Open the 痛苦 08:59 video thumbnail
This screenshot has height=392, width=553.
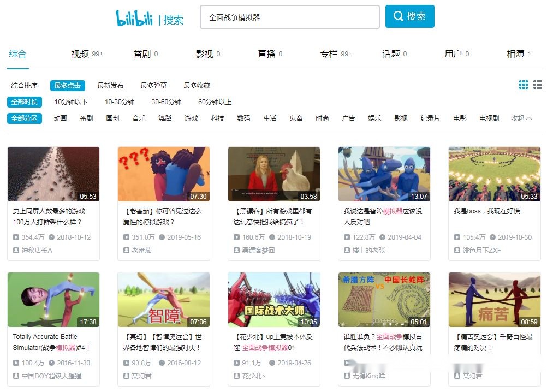[495, 300]
